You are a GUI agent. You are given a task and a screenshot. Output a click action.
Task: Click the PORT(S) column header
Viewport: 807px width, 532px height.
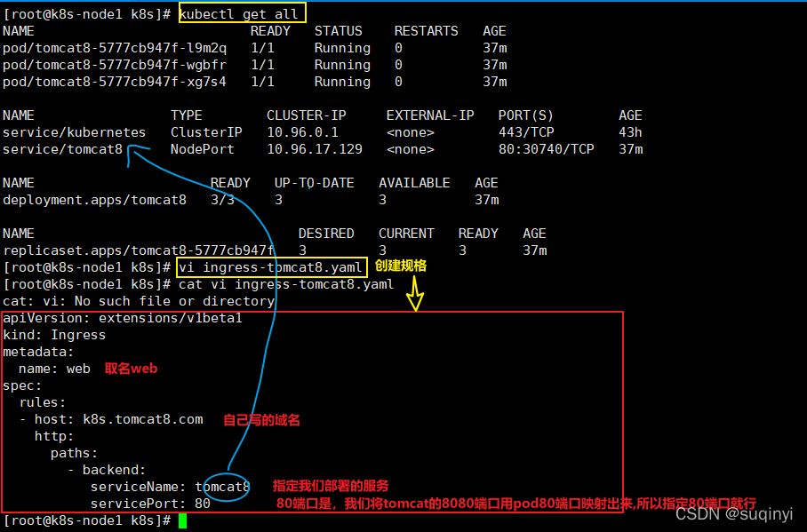click(x=525, y=115)
